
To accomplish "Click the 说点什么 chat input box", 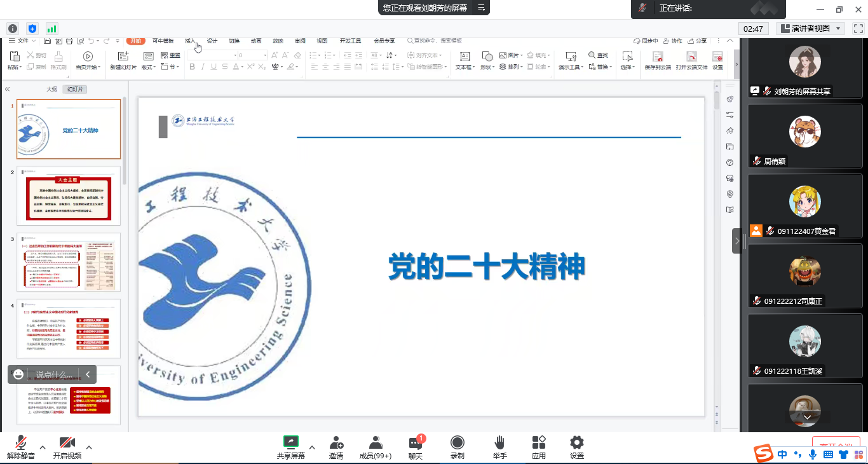I will [x=53, y=374].
